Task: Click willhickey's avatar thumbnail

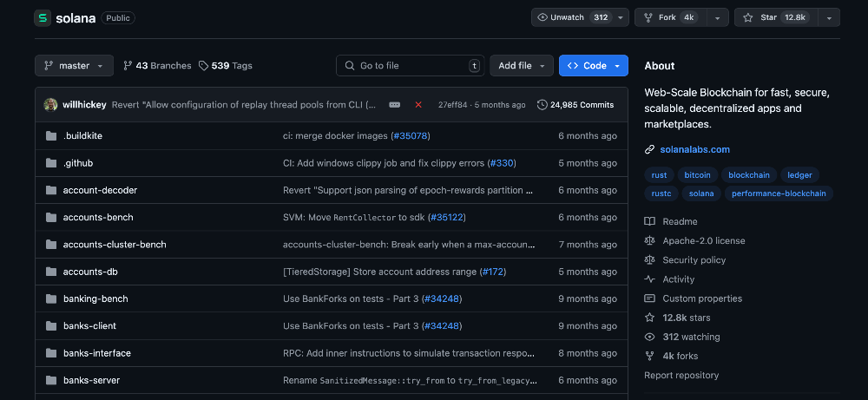Action: pos(51,105)
